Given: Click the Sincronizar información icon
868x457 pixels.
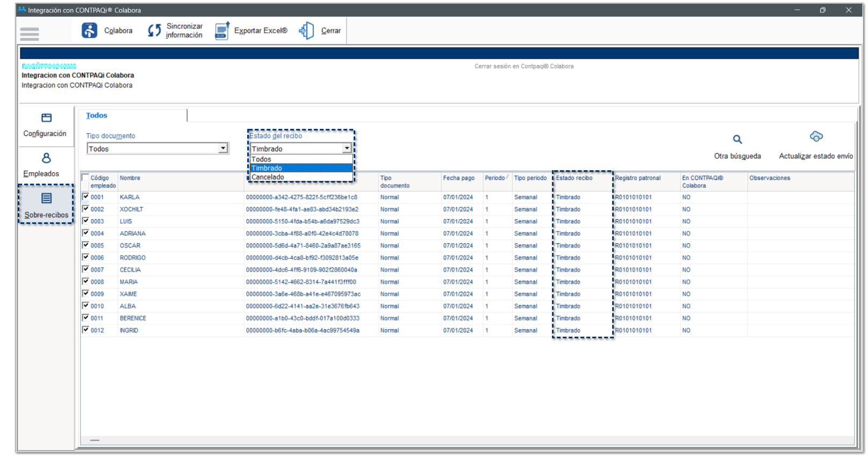Looking at the screenshot, I should pos(154,31).
